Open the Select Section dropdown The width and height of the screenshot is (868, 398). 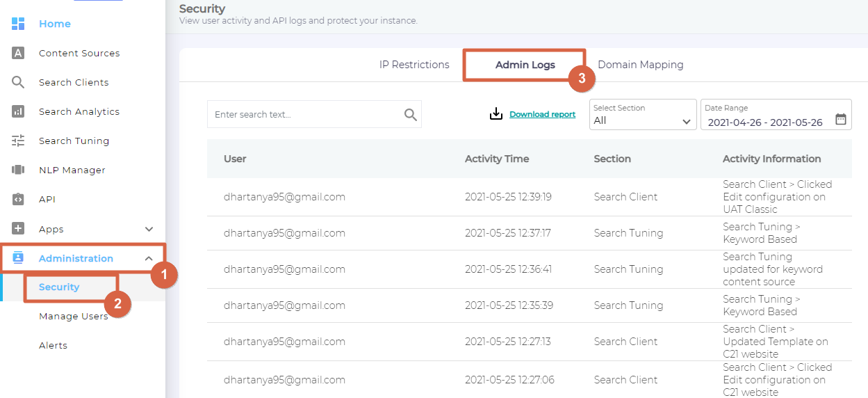(642, 115)
